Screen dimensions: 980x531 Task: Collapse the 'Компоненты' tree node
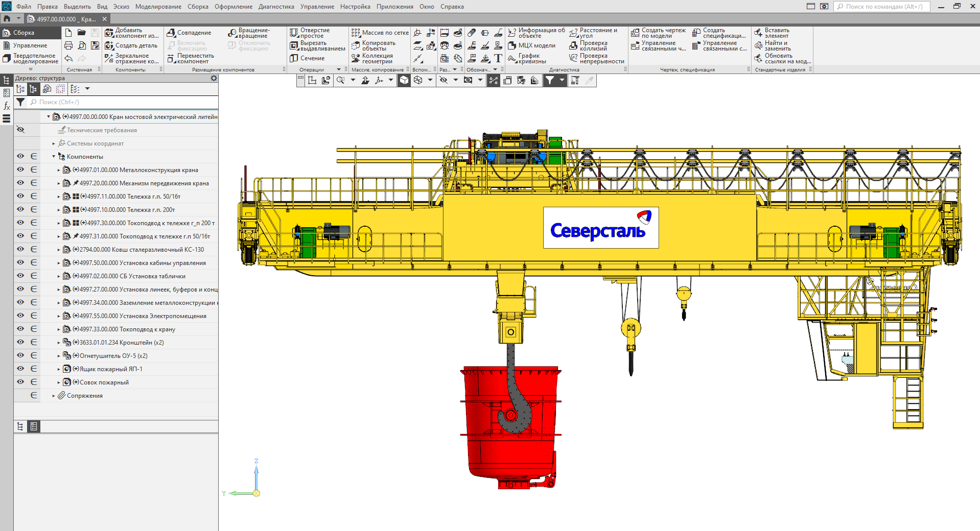click(54, 157)
